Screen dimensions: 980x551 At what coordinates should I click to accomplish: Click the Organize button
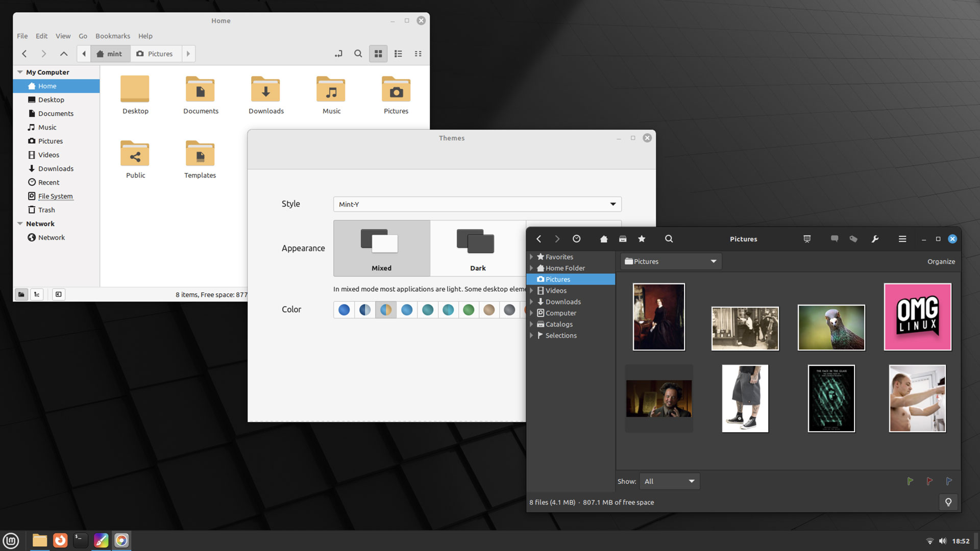pos(941,261)
